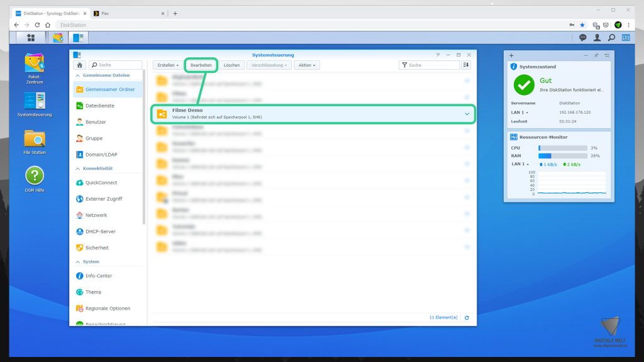Expand Filme Demo row chevron
The image size is (644, 362).
(x=467, y=114)
